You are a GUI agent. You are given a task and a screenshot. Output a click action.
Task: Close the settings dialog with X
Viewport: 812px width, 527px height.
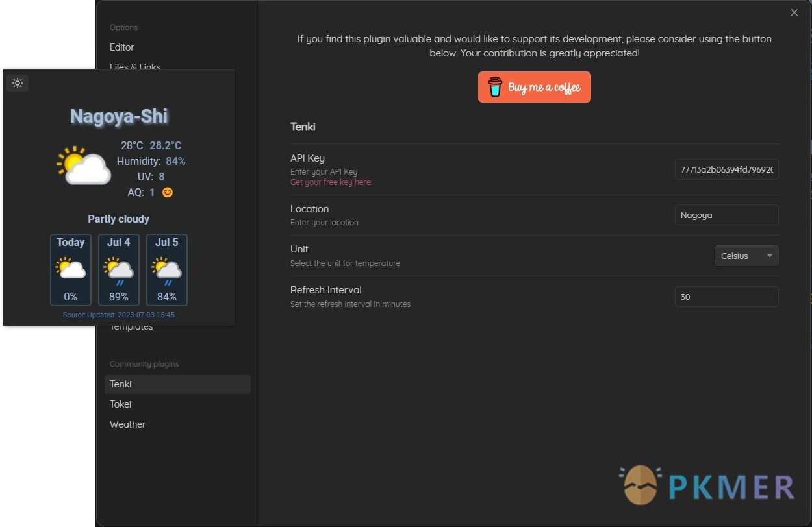point(794,12)
